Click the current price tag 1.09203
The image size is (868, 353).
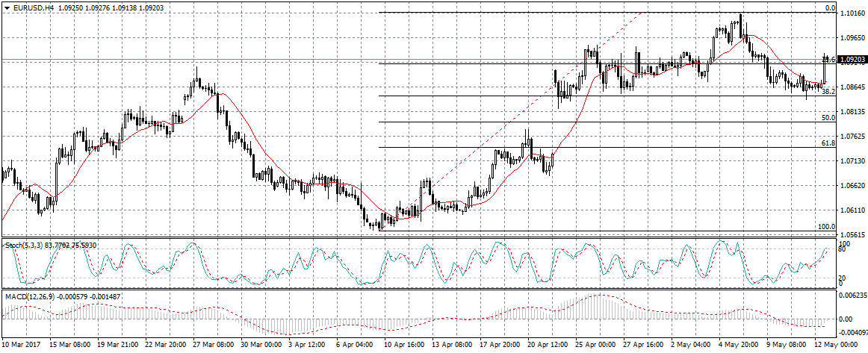pos(852,60)
